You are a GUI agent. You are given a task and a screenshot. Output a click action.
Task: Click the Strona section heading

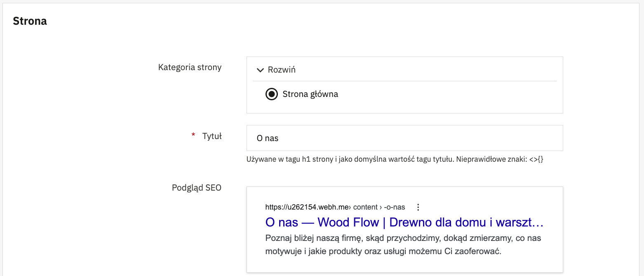coord(30,21)
